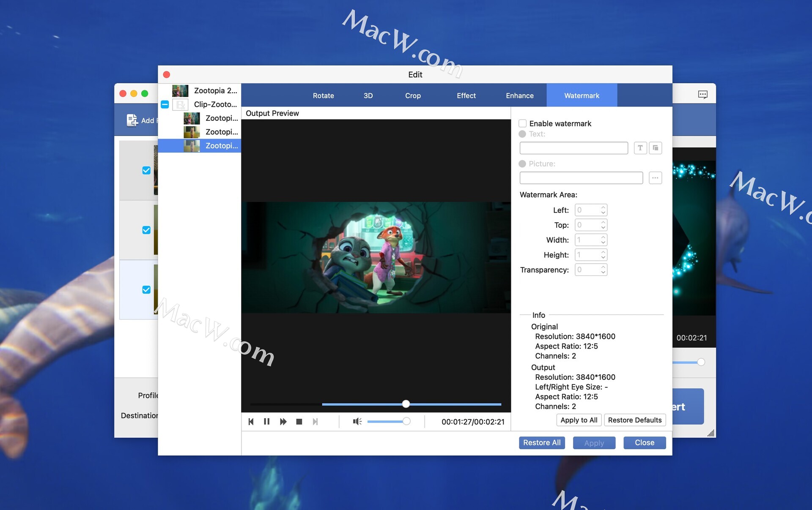
Task: Browse for watermark picture ellipsis button
Action: [655, 178]
